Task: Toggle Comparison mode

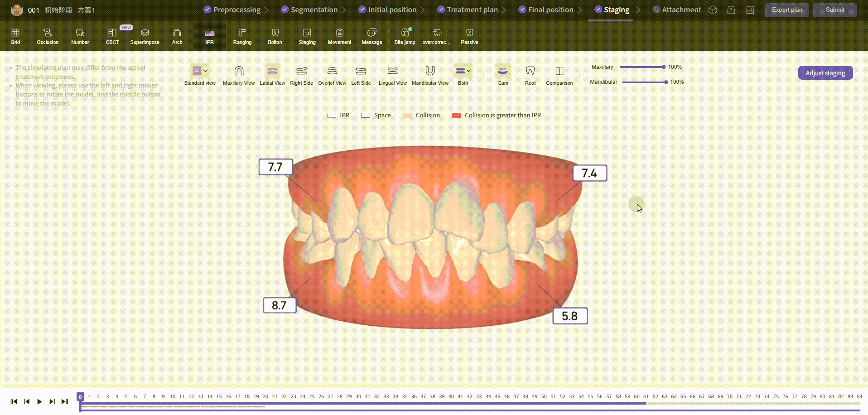Action: coord(559,75)
